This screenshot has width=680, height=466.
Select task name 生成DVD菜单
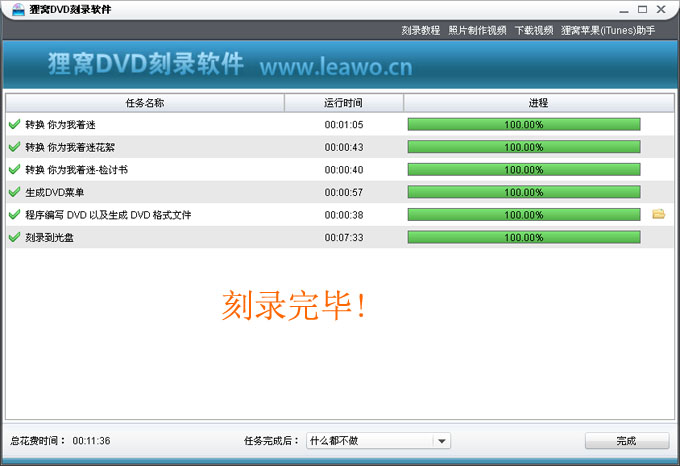(x=55, y=192)
